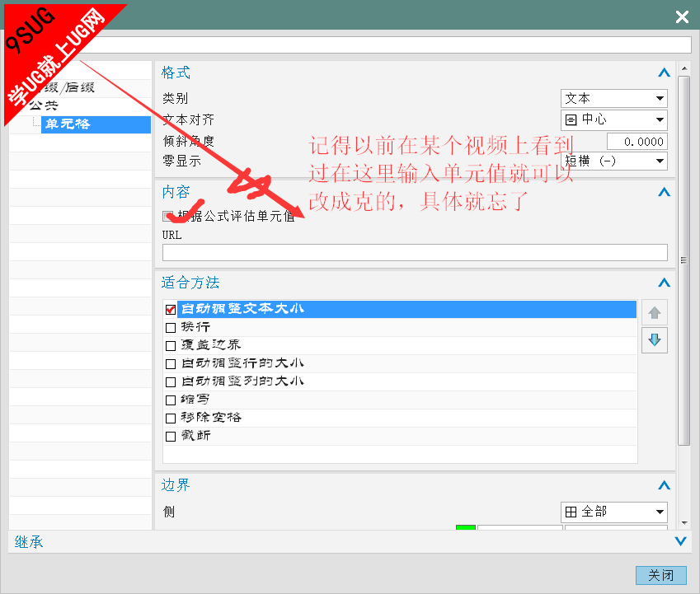The image size is (700, 594).
Task: Click the 关闭 button
Action: (660, 575)
